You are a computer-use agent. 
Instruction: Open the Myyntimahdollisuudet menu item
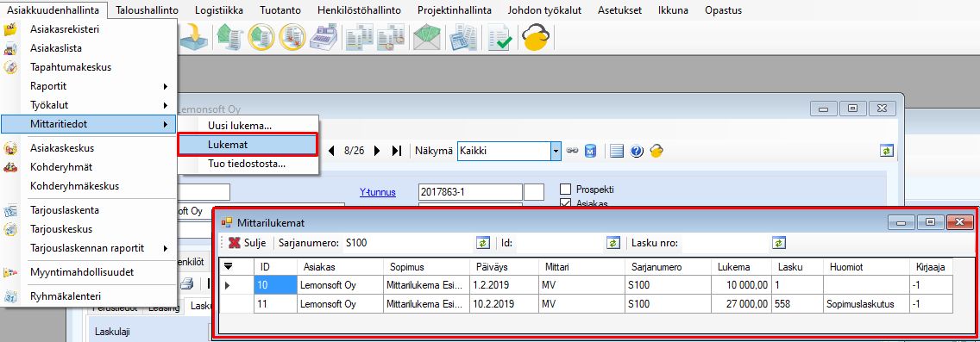coord(90,272)
